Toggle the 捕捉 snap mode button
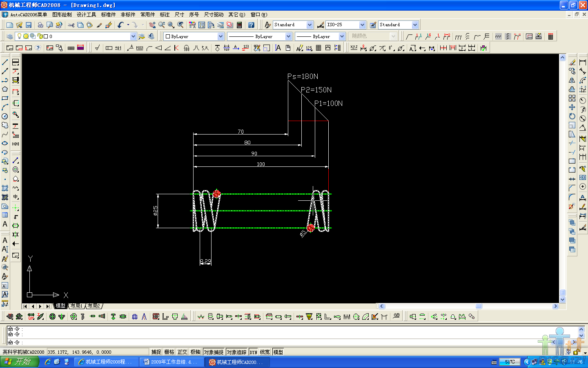The height and width of the screenshot is (368, 588). (156, 352)
